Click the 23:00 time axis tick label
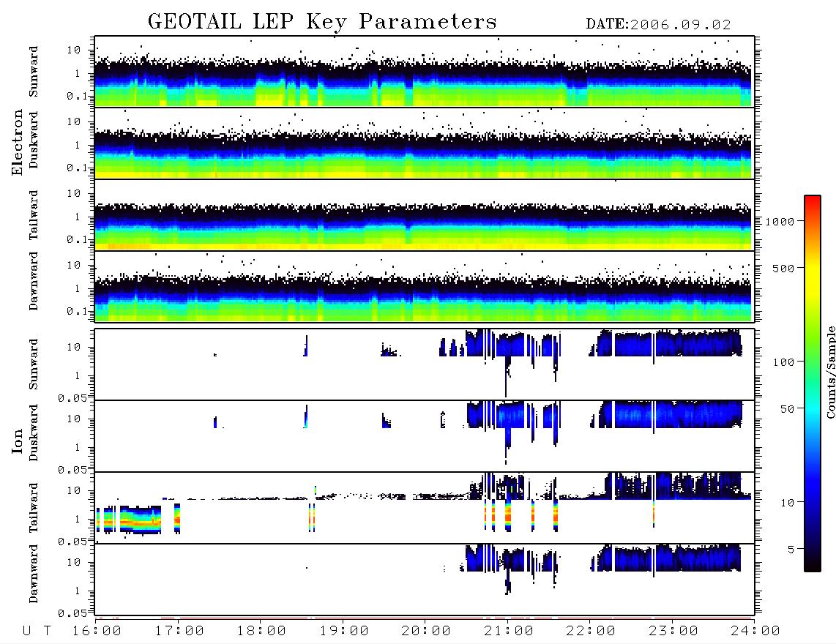836x644 pixels. (x=673, y=632)
